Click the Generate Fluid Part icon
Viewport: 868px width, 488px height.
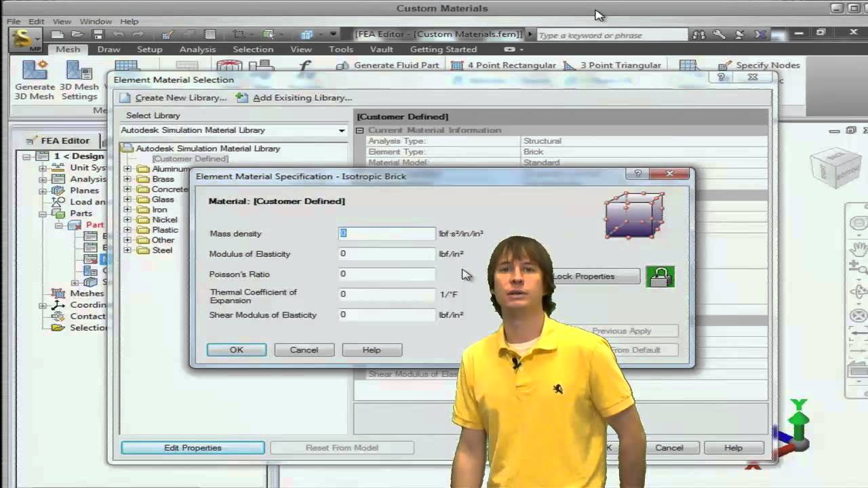[343, 65]
